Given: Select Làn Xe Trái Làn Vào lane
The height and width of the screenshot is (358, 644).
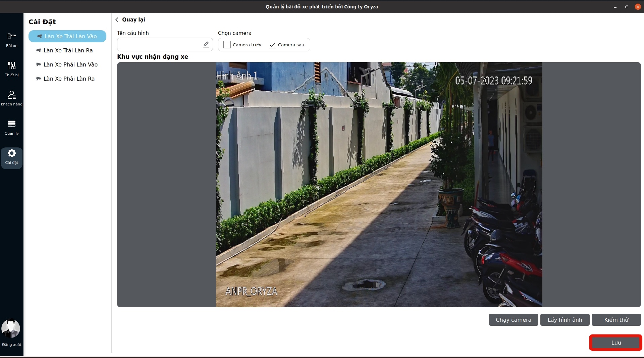Looking at the screenshot, I should click(67, 36).
